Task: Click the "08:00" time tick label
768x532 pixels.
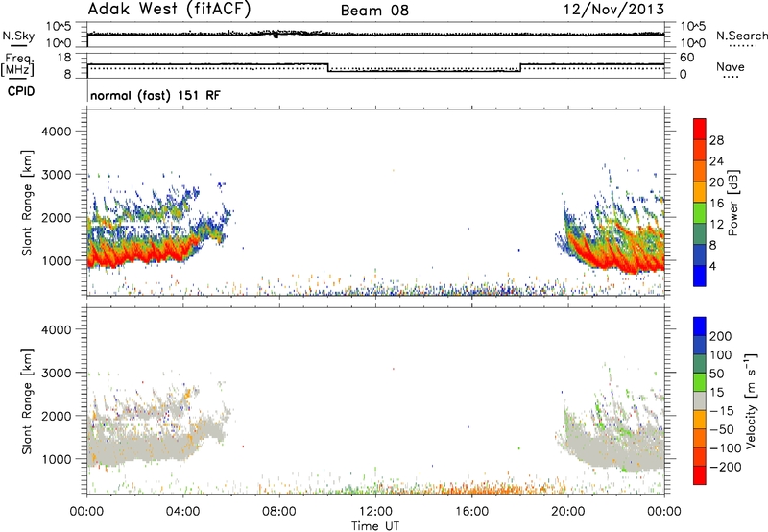Action: point(279,512)
